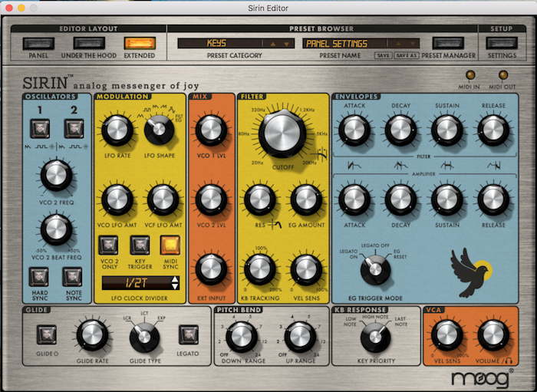Image resolution: width=537 pixels, height=392 pixels.
Task: Click the KB Tracking knob
Action: [x=260, y=269]
